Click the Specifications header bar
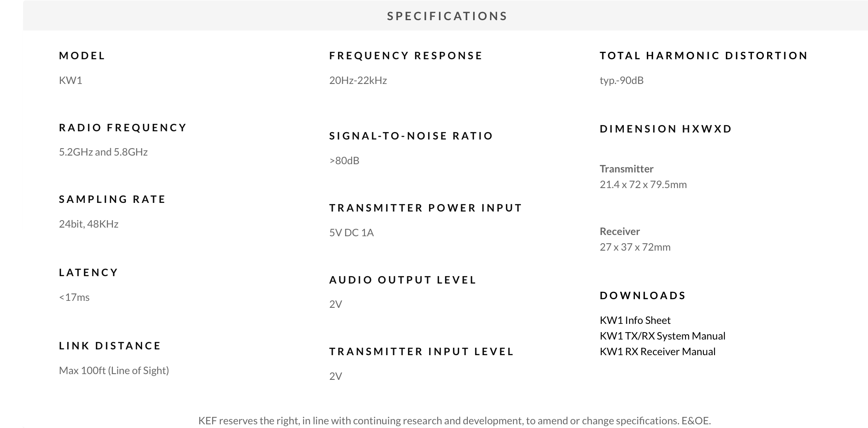This screenshot has height=428, width=868. 447,16
